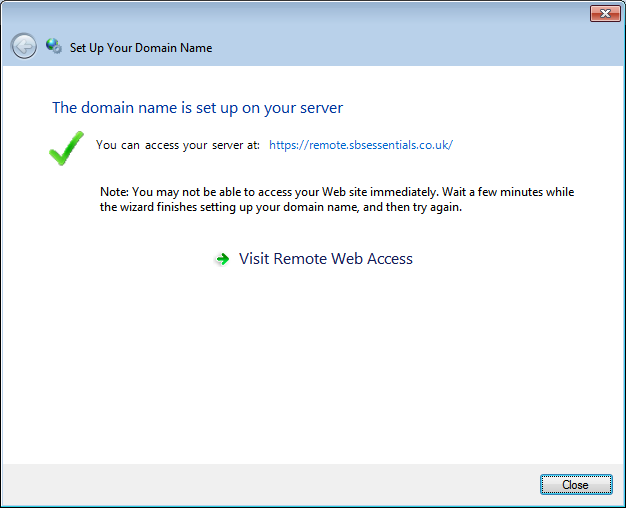
Task: Select the Visit Remote Web Access text link
Action: coord(325,259)
